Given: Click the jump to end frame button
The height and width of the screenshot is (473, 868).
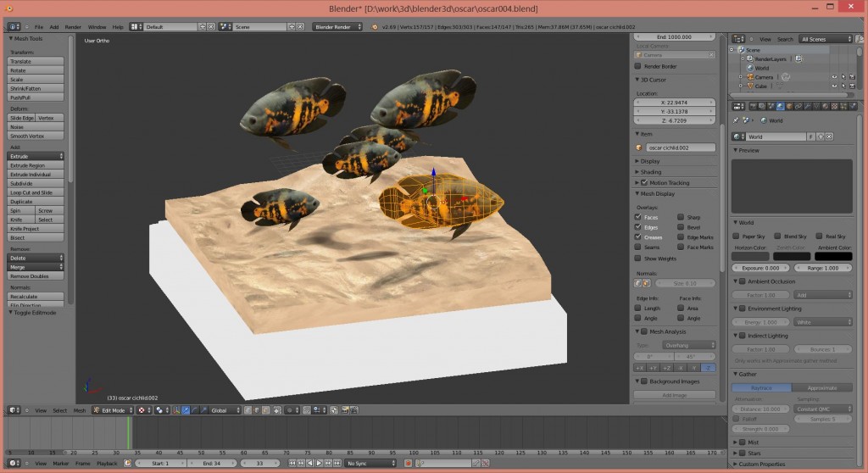Looking at the screenshot, I should pos(339,464).
